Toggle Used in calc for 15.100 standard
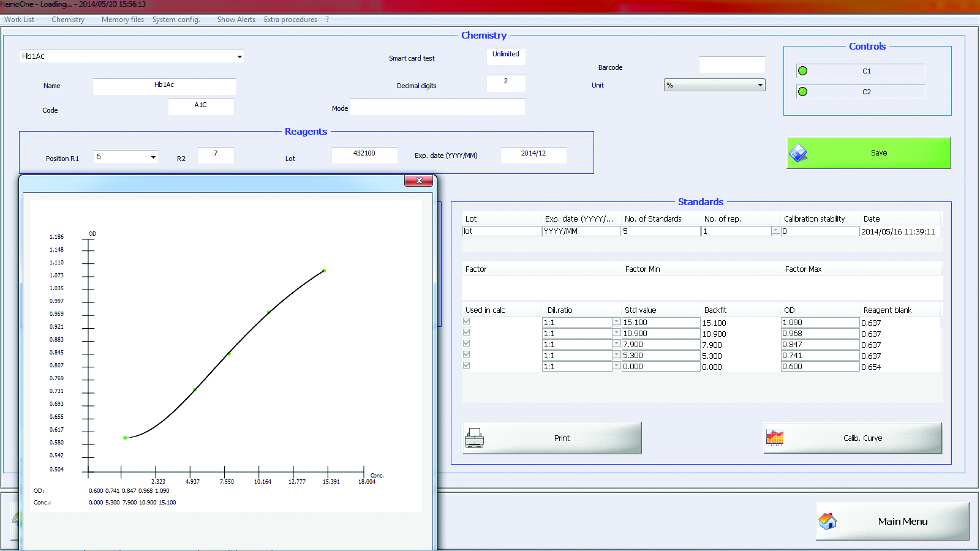The image size is (980, 551). (467, 321)
